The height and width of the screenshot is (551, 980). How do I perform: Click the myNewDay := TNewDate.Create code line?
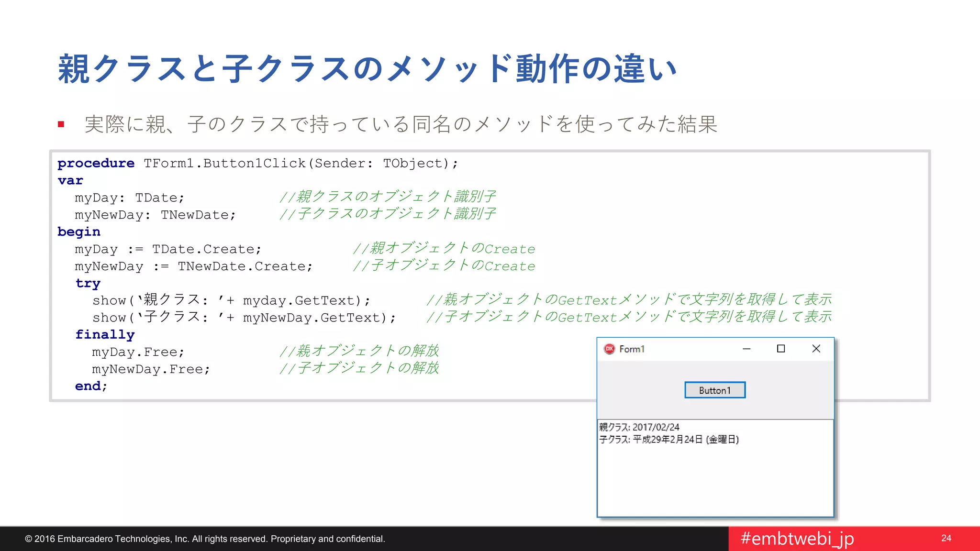(193, 266)
